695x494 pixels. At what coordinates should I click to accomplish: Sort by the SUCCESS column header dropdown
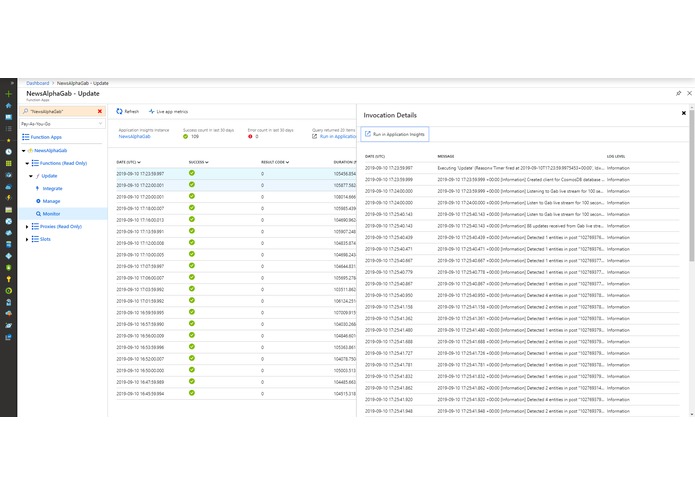(199, 162)
